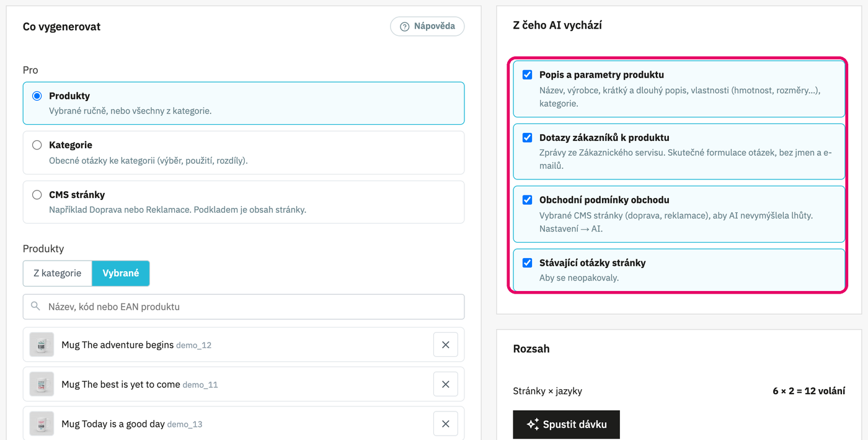
Task: Focus the product name, code or EAN search field
Action: (244, 307)
